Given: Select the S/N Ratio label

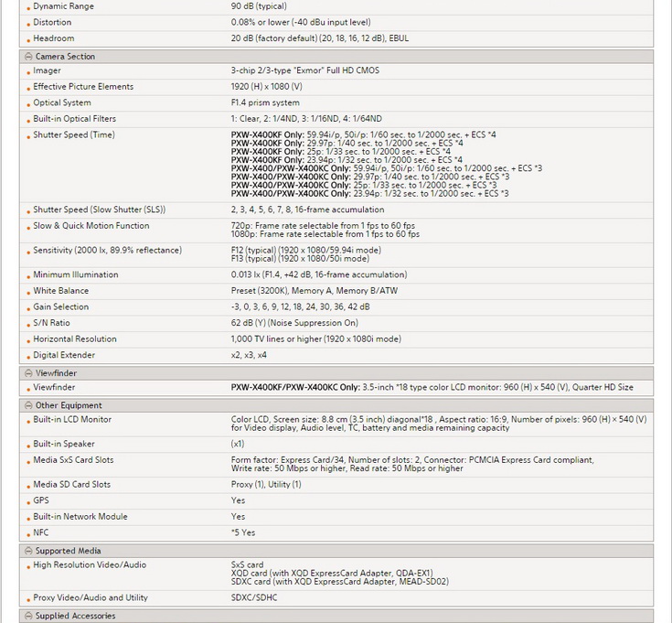Looking at the screenshot, I should pos(51,323).
